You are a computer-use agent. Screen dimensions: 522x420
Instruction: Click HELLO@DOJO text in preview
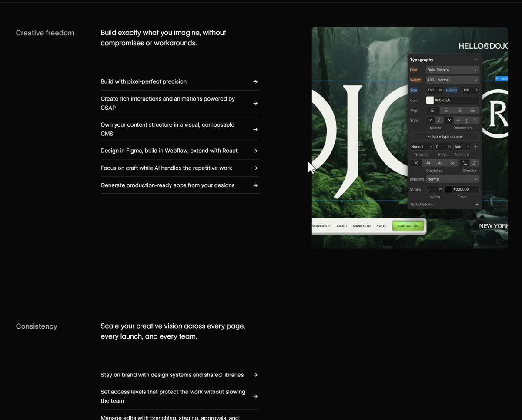pos(483,46)
